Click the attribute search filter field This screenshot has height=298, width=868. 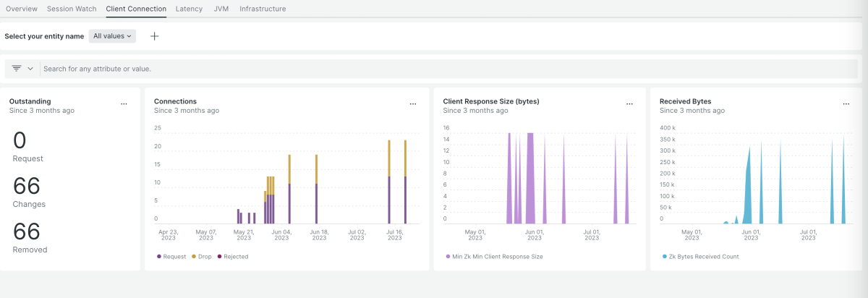289,69
